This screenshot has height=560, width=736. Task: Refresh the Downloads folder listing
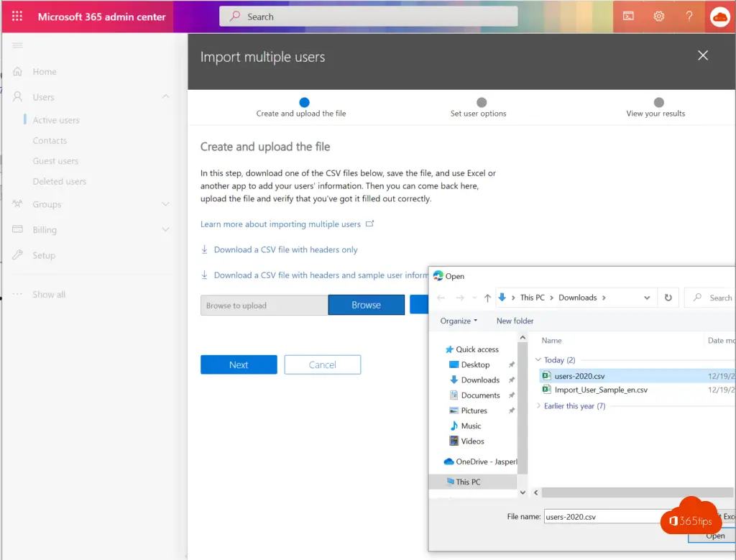click(x=668, y=298)
